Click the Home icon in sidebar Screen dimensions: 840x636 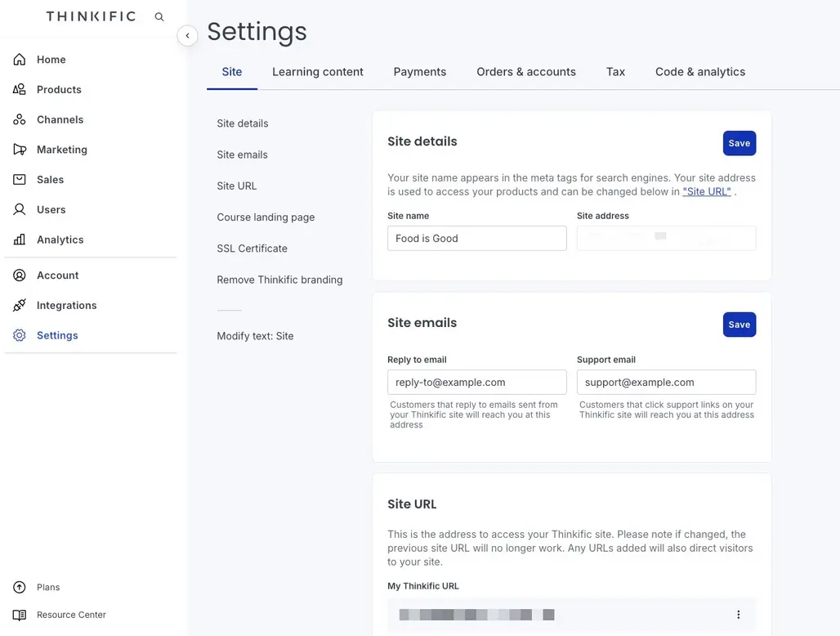[20, 60]
